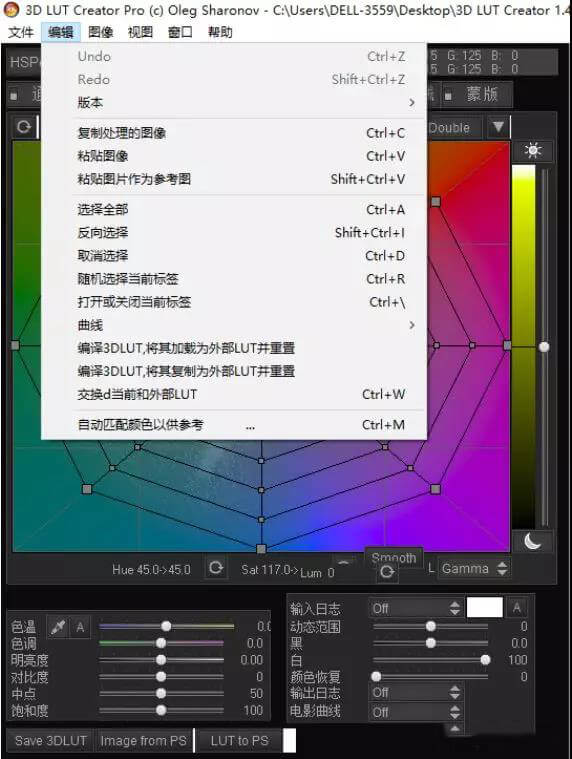The width and height of the screenshot is (572, 759).
Task: Open the 图像 menu
Action: point(101,32)
